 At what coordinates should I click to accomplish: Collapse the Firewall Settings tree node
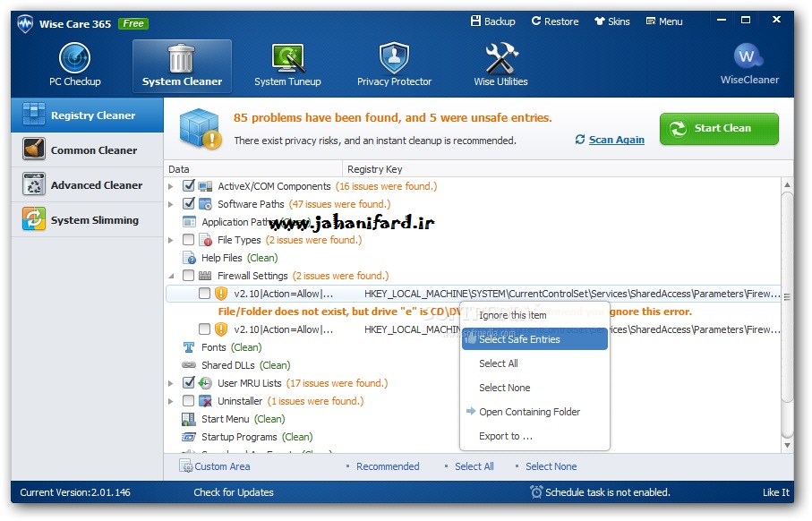[172, 276]
